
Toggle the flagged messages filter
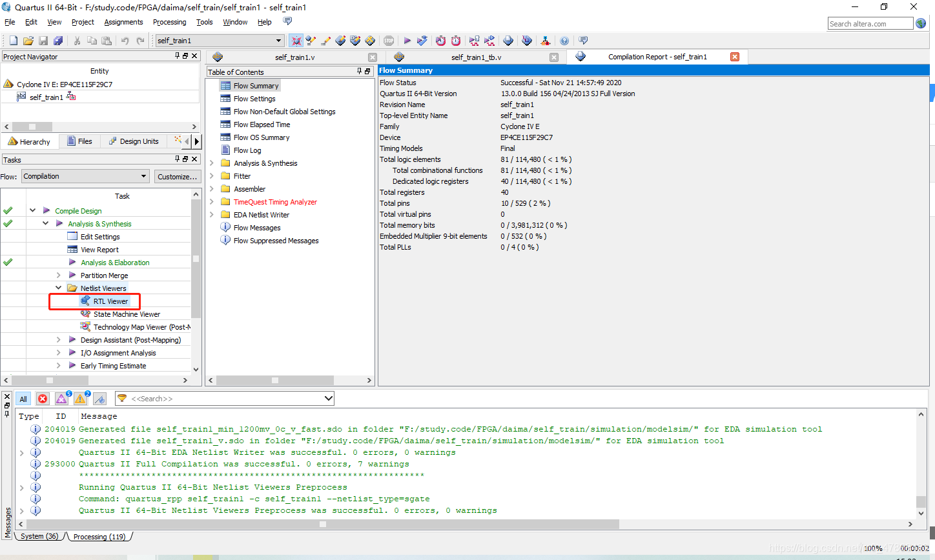(x=99, y=399)
